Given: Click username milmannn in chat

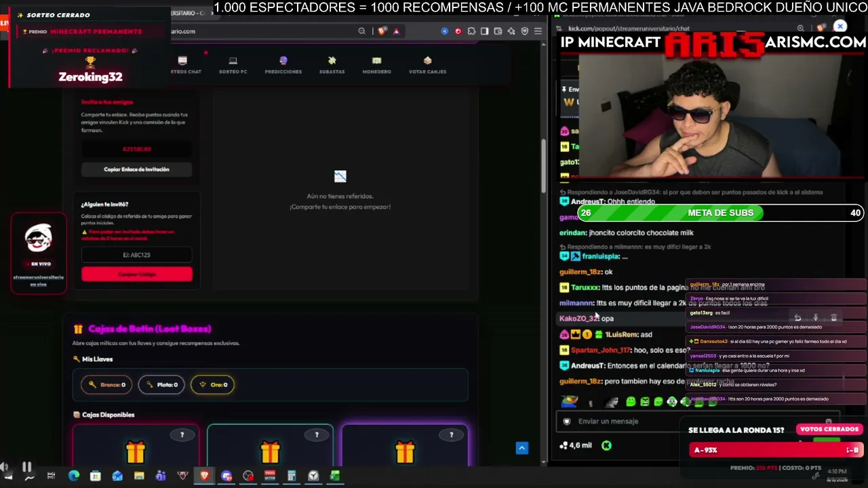Looking at the screenshot, I should (x=576, y=303).
